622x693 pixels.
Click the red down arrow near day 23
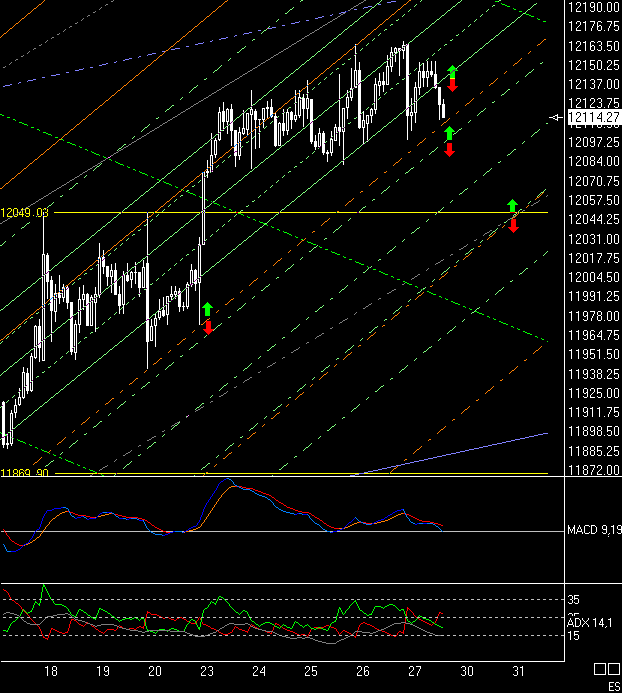point(208,327)
